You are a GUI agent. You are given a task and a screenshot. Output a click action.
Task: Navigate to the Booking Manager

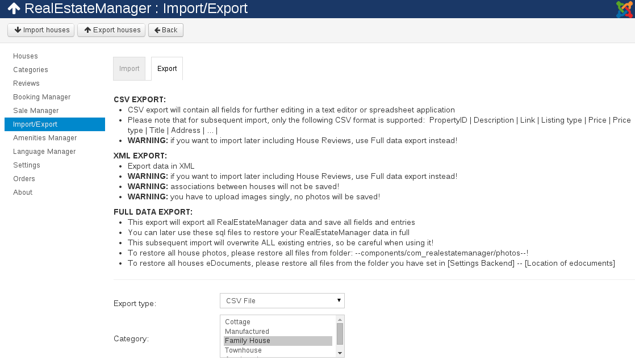pos(41,97)
